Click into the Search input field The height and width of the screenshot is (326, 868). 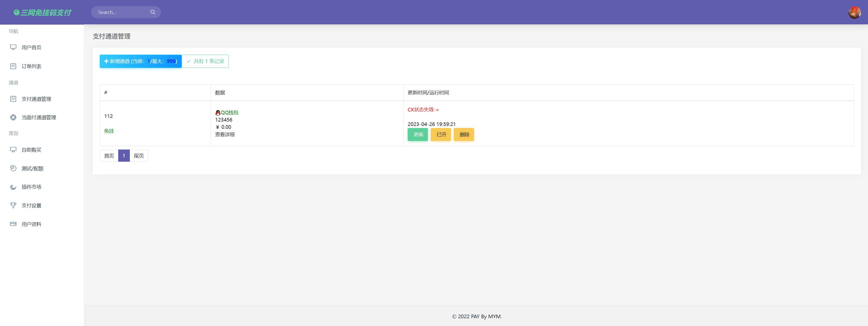121,12
